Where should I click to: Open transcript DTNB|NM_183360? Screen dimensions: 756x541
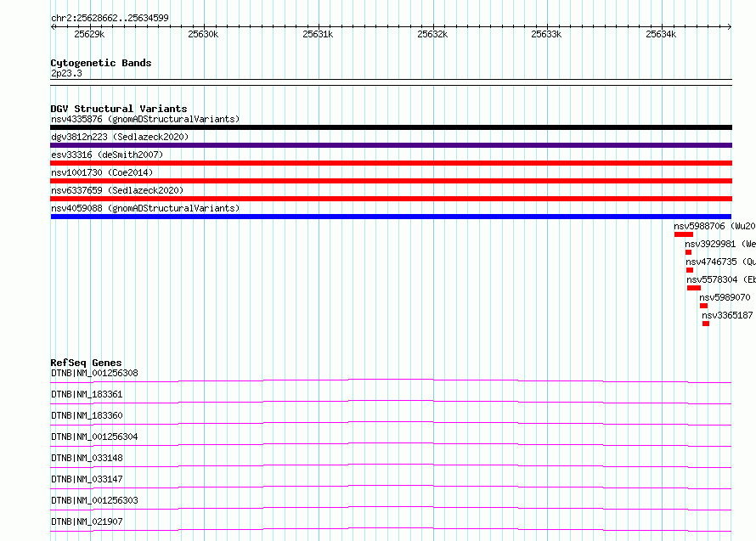tap(87, 415)
